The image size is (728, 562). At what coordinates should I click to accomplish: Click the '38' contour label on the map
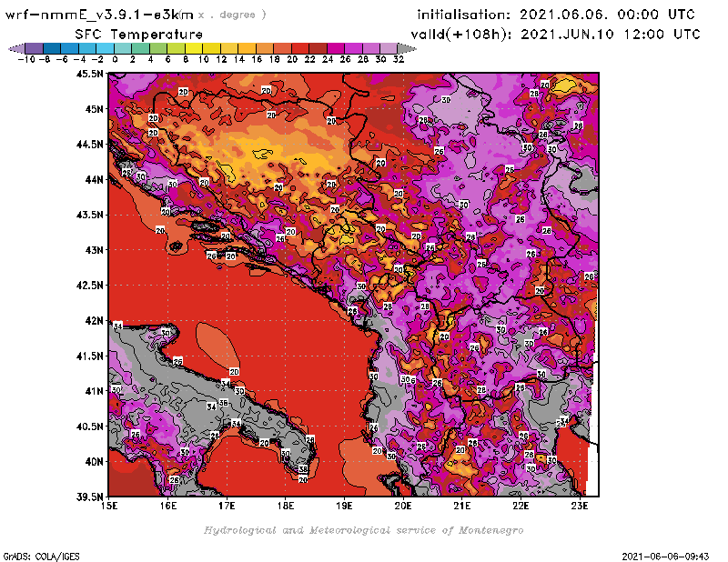coord(303,469)
